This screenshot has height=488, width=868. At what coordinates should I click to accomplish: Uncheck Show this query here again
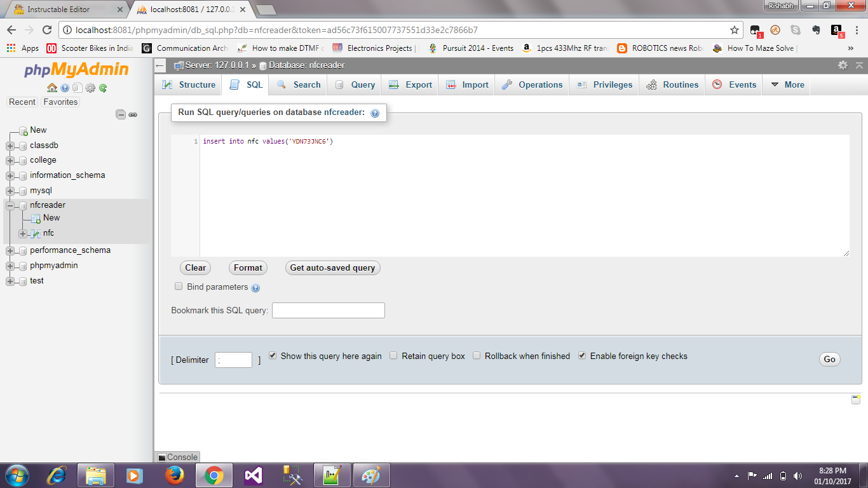[x=273, y=356]
